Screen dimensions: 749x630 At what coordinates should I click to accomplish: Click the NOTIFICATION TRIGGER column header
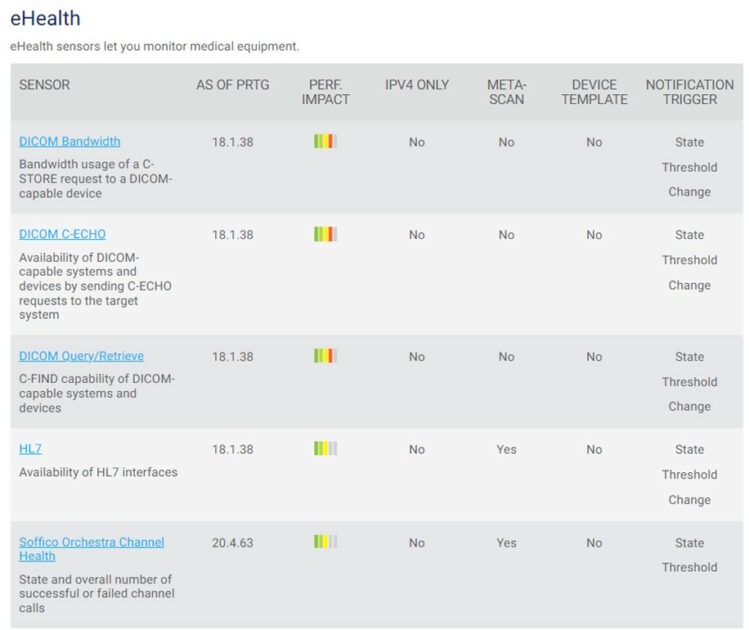689,92
